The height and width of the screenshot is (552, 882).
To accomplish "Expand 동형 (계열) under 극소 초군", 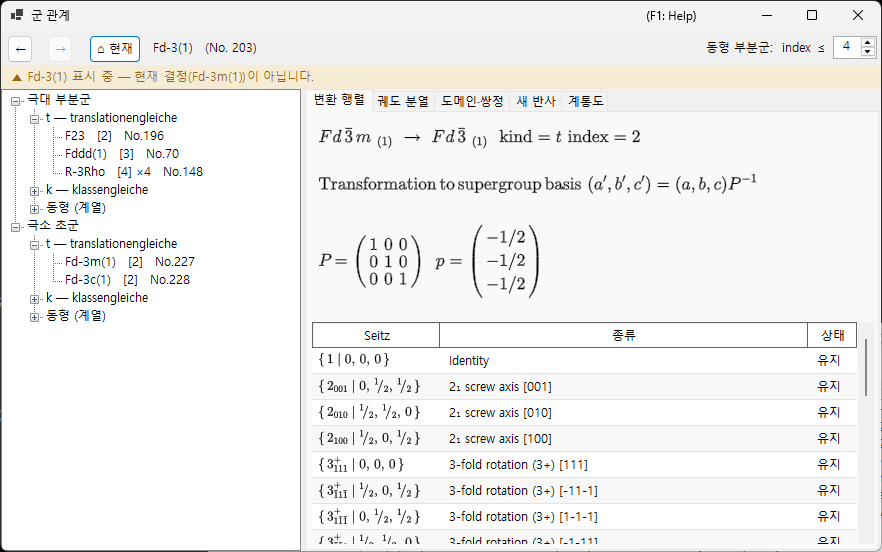I will click(x=34, y=317).
